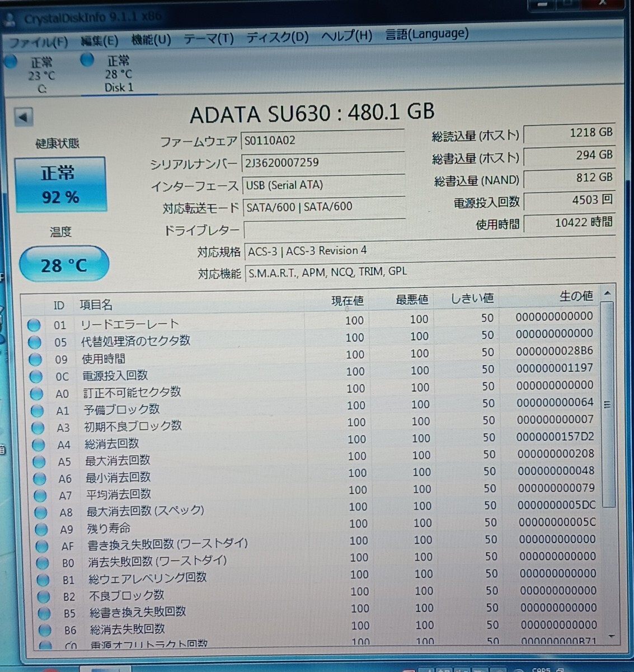Click status icon for A1 予備ブロック数
This screenshot has width=634, height=672.
(36, 410)
